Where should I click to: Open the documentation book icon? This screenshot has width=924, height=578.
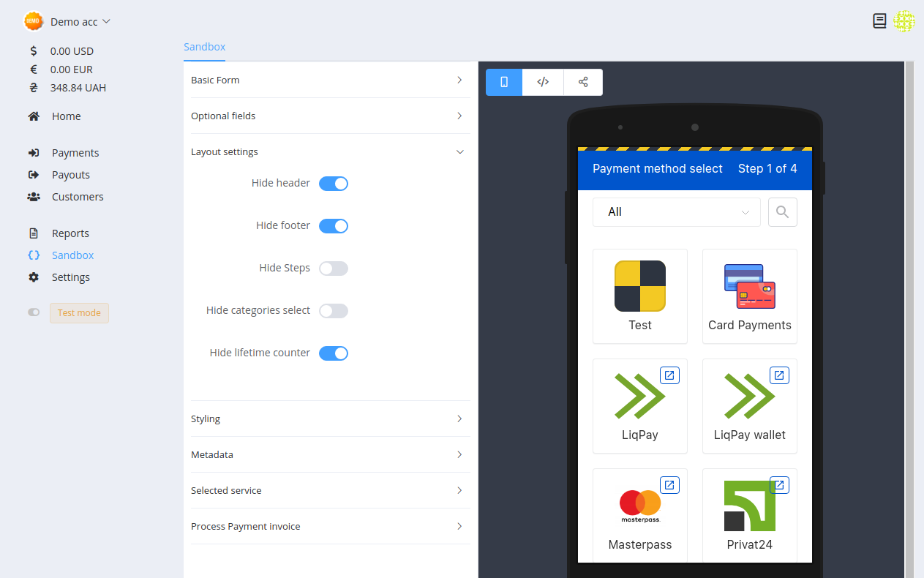[879, 21]
